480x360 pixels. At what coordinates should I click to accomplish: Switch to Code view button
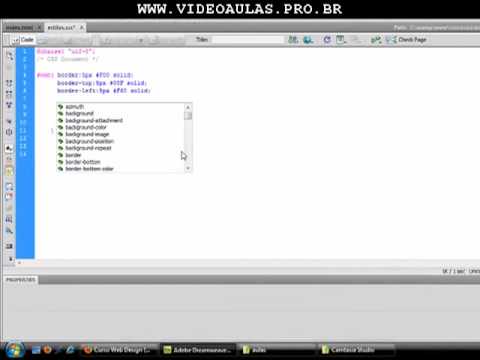coord(23,40)
